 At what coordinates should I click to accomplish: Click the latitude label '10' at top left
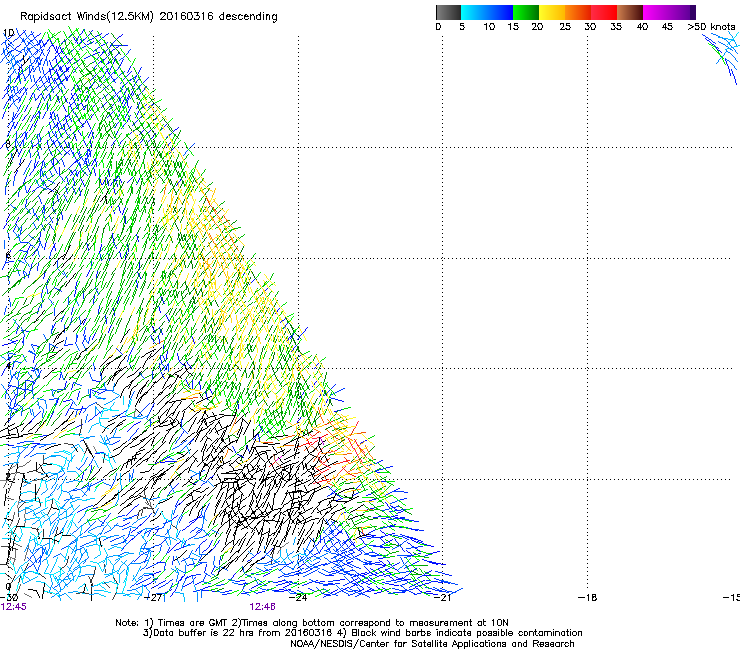coord(8,33)
